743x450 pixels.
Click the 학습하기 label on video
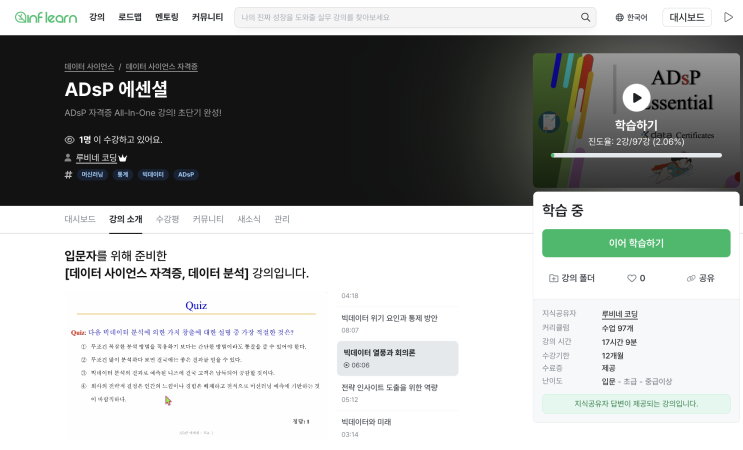pyautogui.click(x=636, y=125)
